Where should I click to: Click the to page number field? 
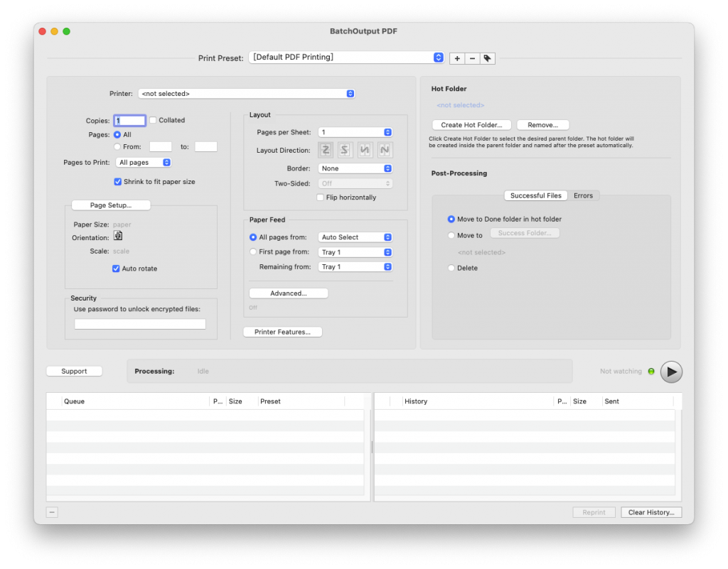[x=205, y=146]
